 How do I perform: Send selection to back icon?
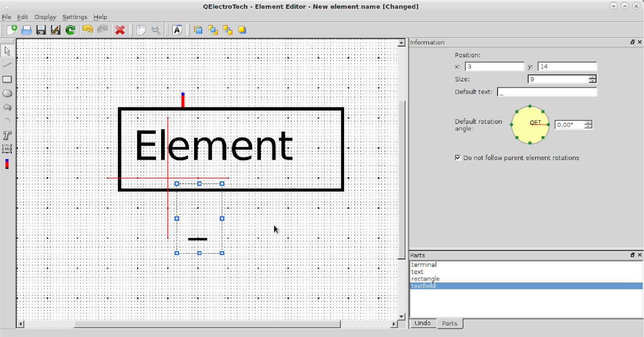pyautogui.click(x=242, y=30)
